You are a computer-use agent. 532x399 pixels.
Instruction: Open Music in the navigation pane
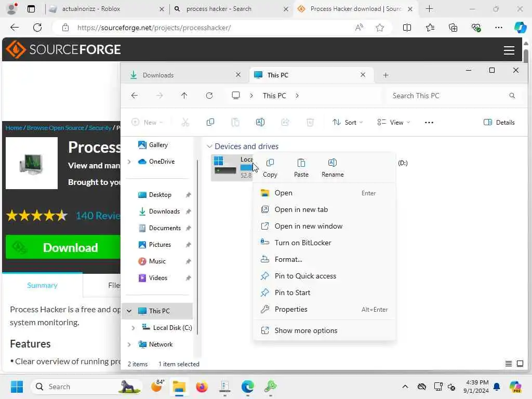coord(157,261)
